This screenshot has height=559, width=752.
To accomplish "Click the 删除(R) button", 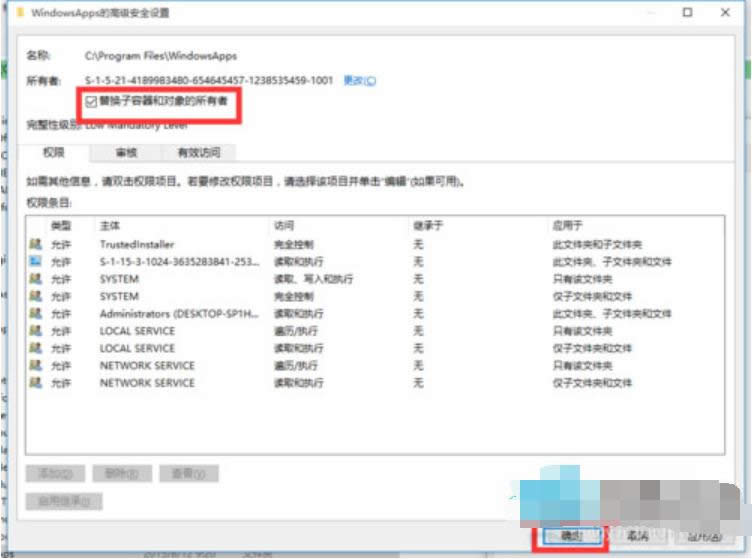I will click(122, 474).
